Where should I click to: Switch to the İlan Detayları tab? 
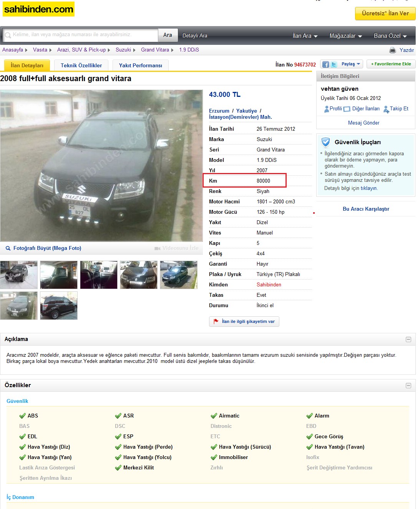point(27,65)
